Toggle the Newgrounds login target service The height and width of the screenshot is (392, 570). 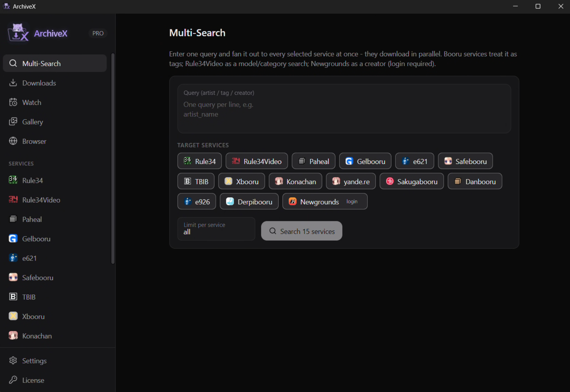click(325, 201)
